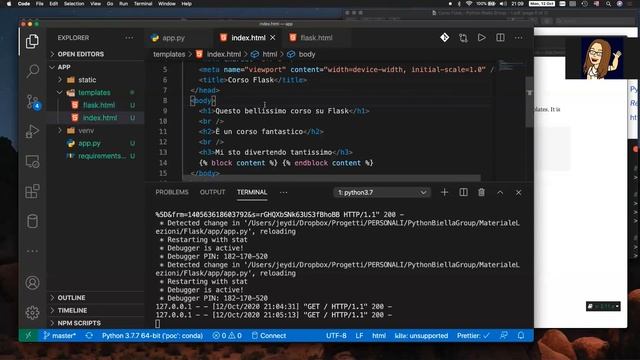Open the Terminal menu in menu bar
The image size is (640, 360).
[143, 4]
